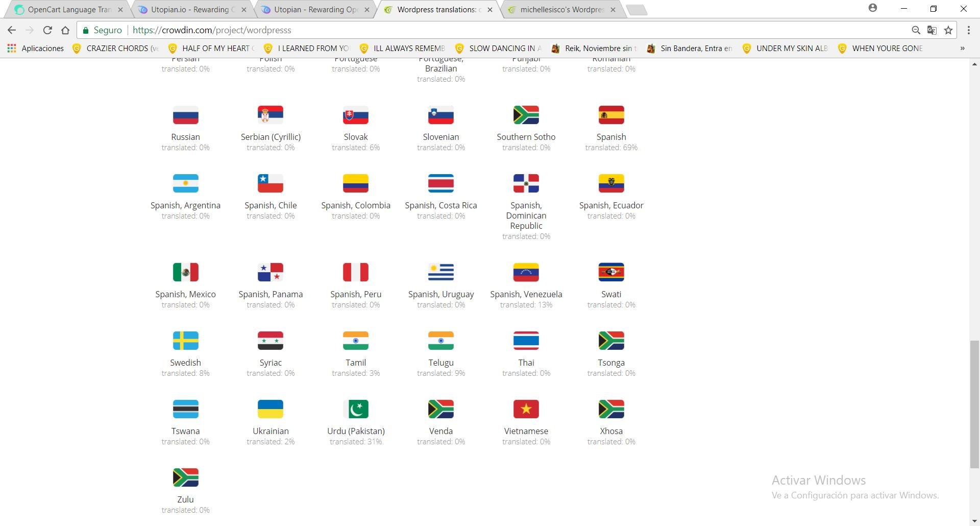Open the Aplicaciones bookmarks shortcut
This screenshot has height=526, width=980.
[x=35, y=49]
